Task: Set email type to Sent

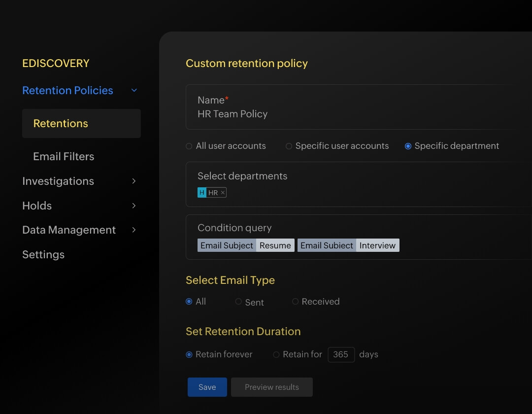Action: 238,302
